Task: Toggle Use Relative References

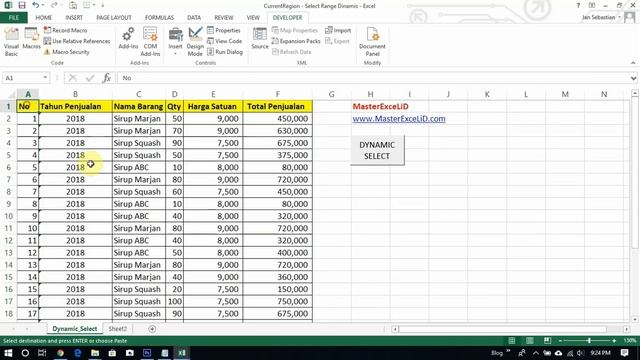Action: (x=77, y=41)
